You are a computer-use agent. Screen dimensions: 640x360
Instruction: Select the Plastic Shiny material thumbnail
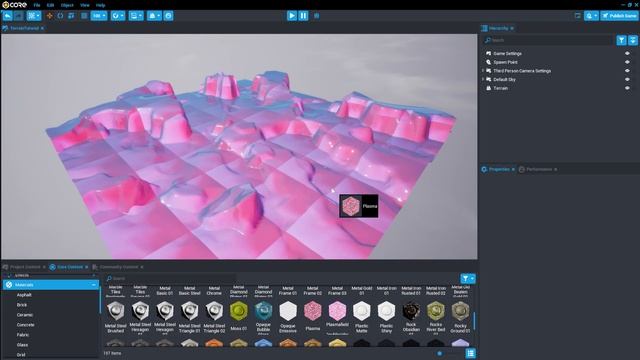coord(386,311)
